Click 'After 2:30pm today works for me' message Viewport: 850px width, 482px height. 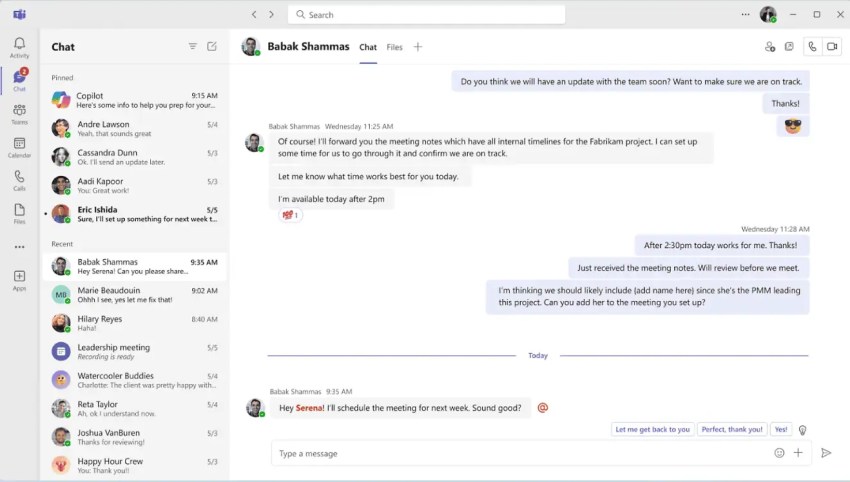click(x=721, y=245)
